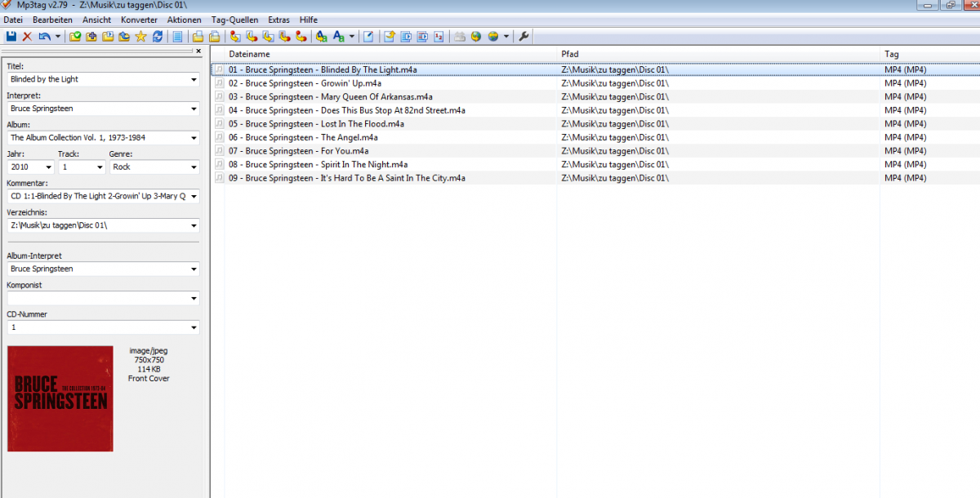Select file 06 - The Angel.m4a
Viewport: 980px width, 498px height.
click(x=302, y=137)
